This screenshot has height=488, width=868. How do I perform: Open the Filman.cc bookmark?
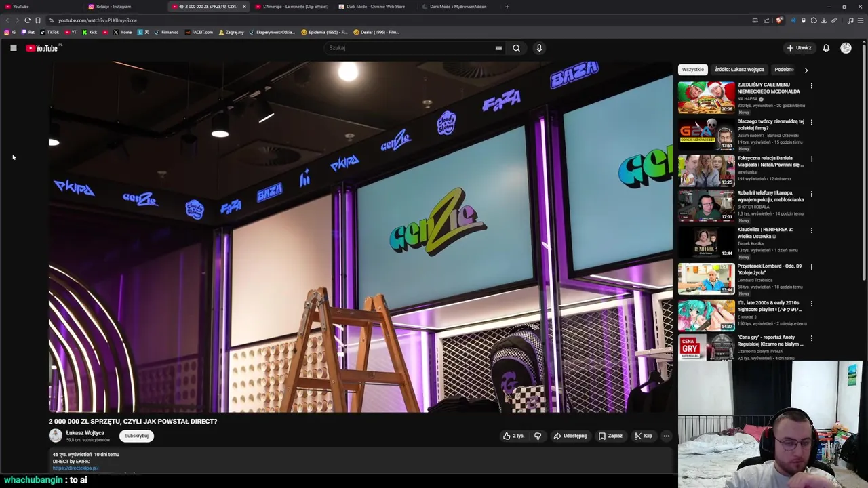166,32
